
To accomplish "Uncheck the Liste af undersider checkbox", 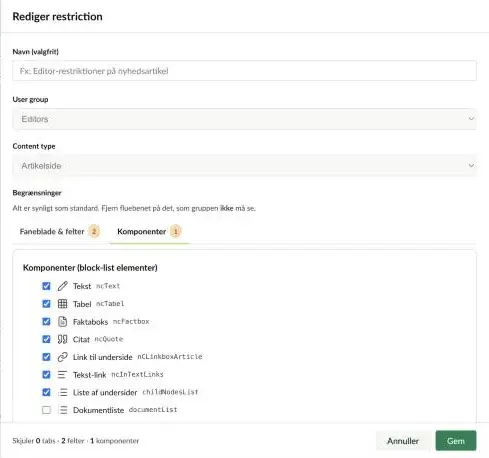I will point(46,392).
